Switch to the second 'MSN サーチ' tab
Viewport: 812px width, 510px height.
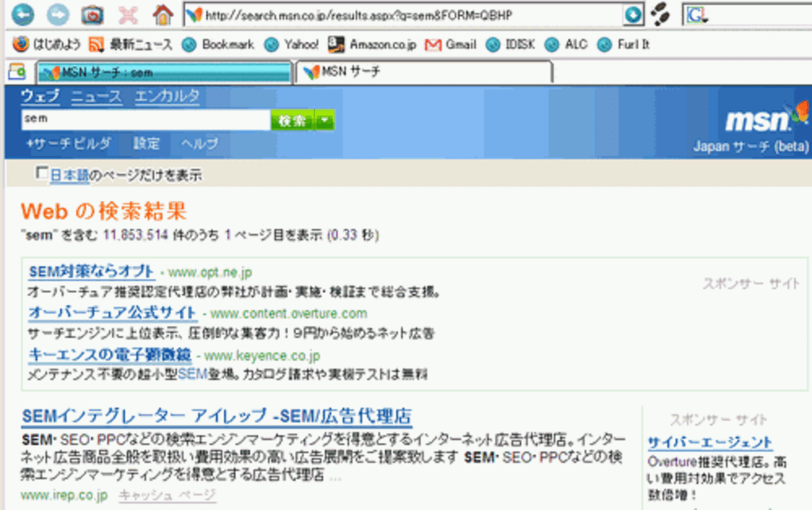point(424,72)
